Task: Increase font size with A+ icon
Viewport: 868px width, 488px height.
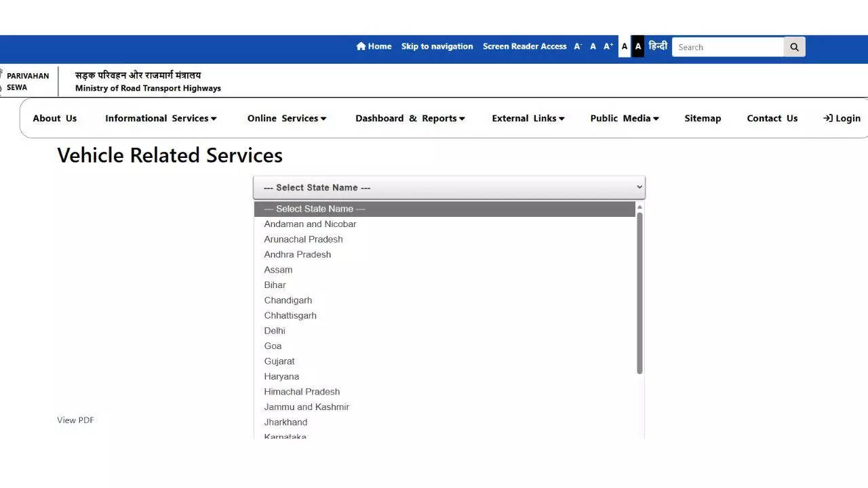Action: [x=608, y=47]
